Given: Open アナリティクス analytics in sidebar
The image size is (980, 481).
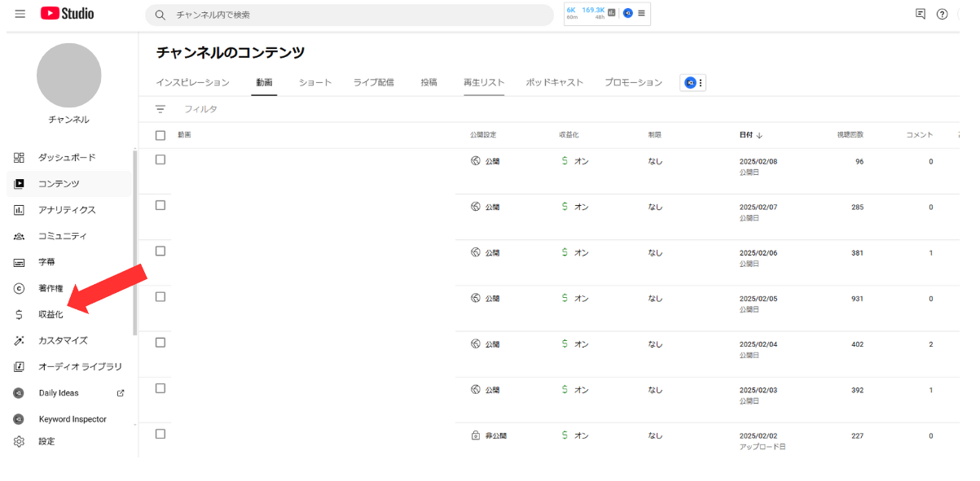Looking at the screenshot, I should tap(66, 210).
